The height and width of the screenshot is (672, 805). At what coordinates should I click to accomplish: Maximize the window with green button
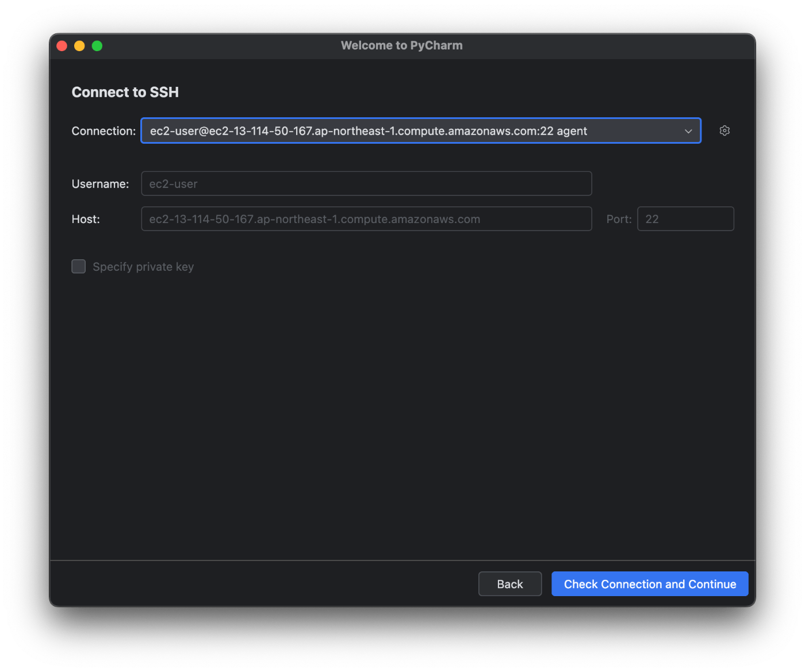click(97, 46)
